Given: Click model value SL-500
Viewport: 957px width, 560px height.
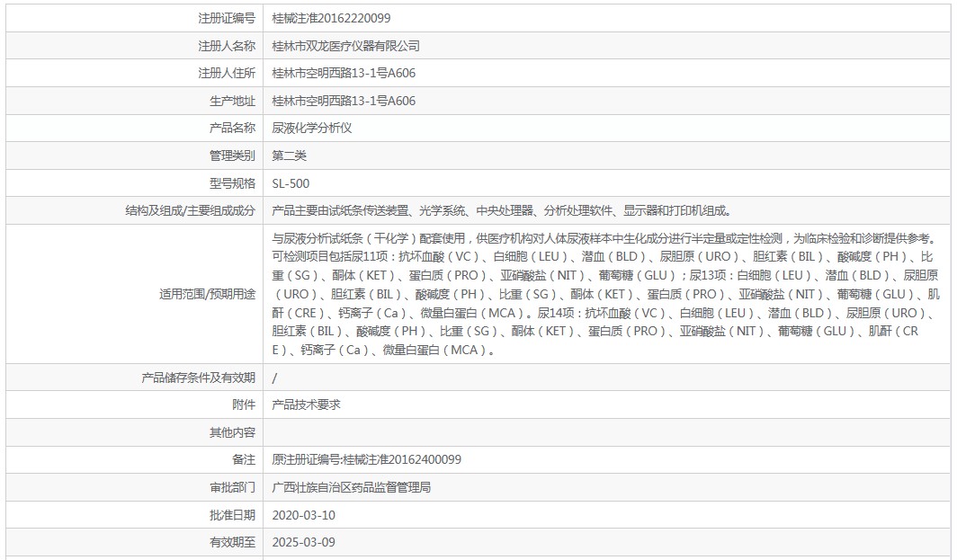Looking at the screenshot, I should click(x=291, y=183).
